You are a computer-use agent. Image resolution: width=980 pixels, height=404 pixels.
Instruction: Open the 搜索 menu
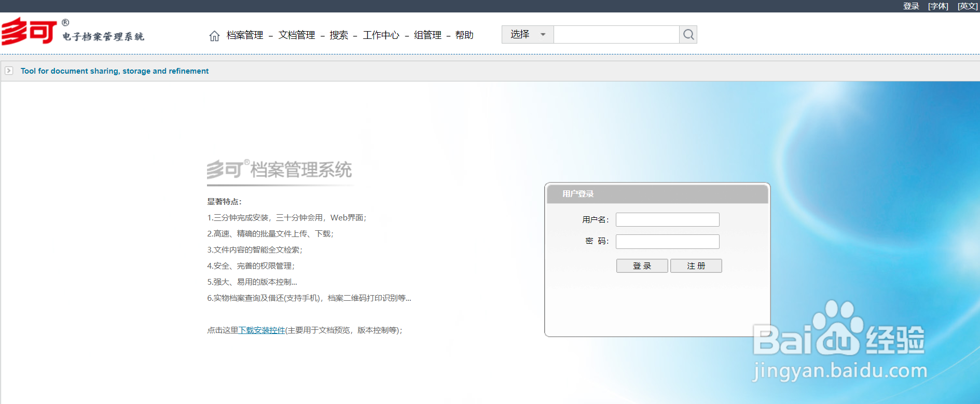pos(339,35)
